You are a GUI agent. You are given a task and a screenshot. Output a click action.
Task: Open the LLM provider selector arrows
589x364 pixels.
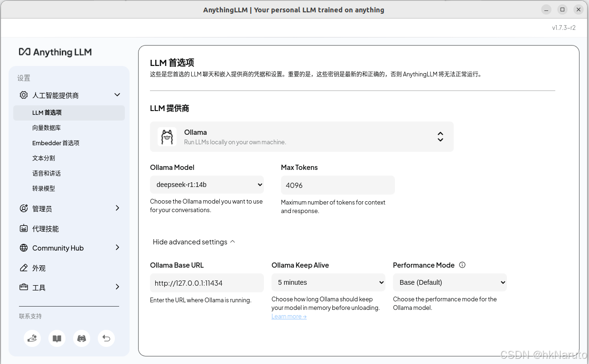440,137
